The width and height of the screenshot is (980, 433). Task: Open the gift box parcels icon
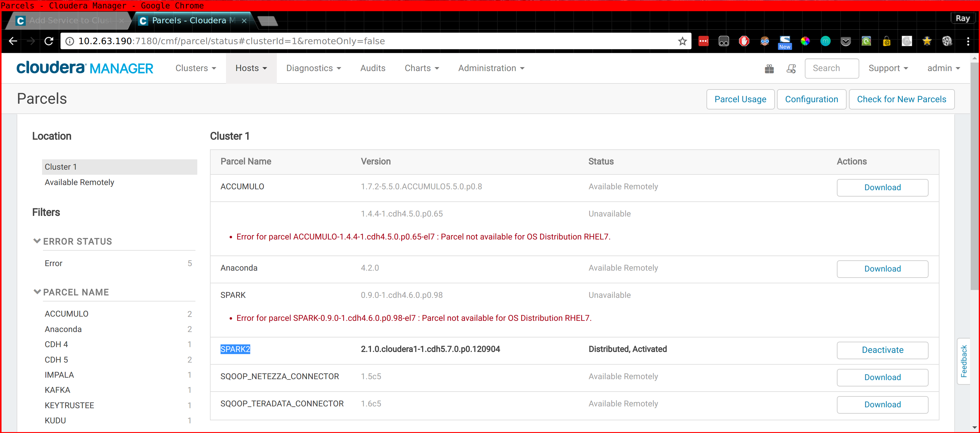tap(769, 68)
